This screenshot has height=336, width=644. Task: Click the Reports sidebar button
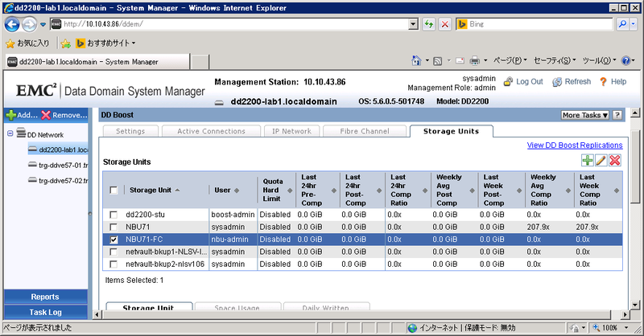[x=45, y=297]
